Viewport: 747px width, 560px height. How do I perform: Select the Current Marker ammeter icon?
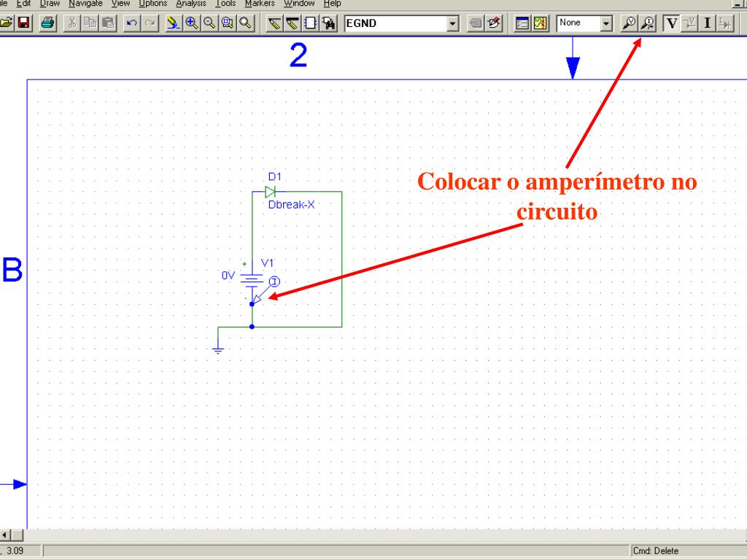[648, 23]
